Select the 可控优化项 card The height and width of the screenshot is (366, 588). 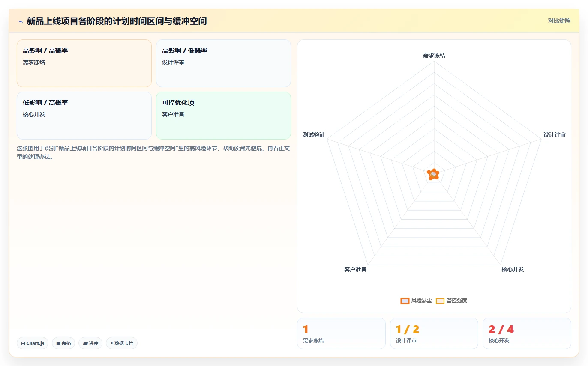[223, 116]
